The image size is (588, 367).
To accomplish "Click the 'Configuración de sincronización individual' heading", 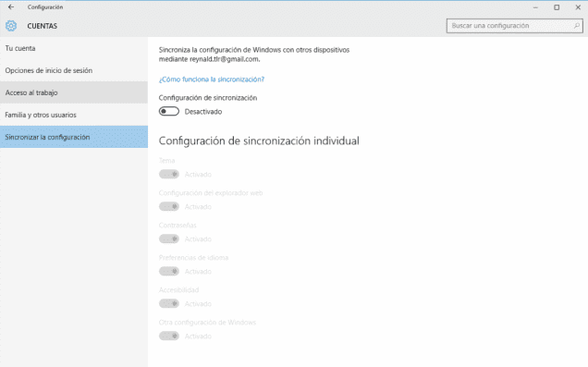I will click(259, 141).
